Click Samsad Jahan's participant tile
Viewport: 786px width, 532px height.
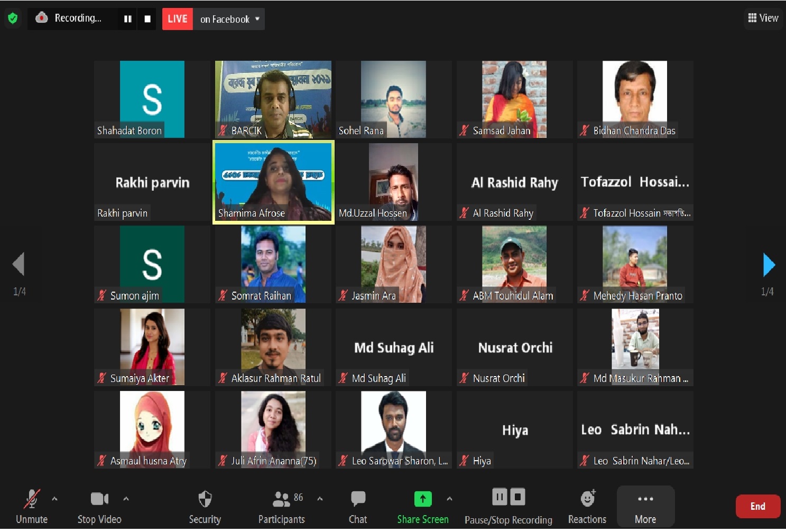515,99
